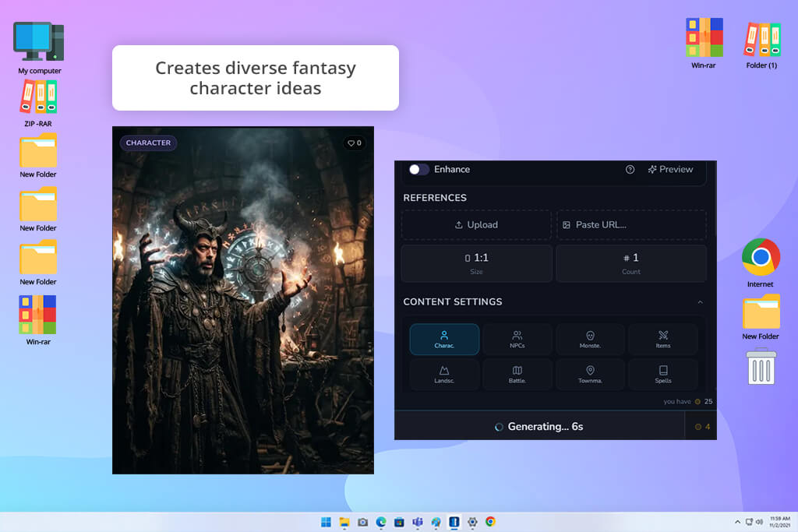This screenshot has width=798, height=532.
Task: Upload a reference image
Action: coord(476,225)
